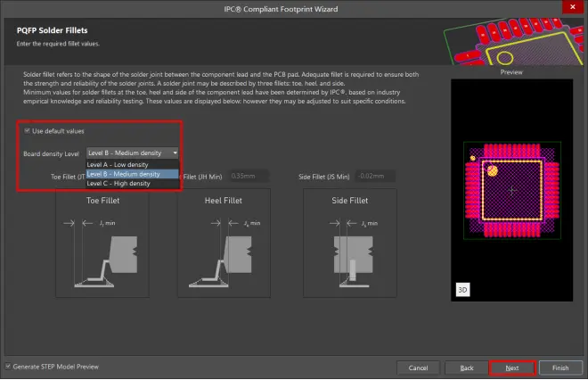Click 'Enter the required fillet values.' text
Viewport: 588px width, 380px height.
pos(58,44)
